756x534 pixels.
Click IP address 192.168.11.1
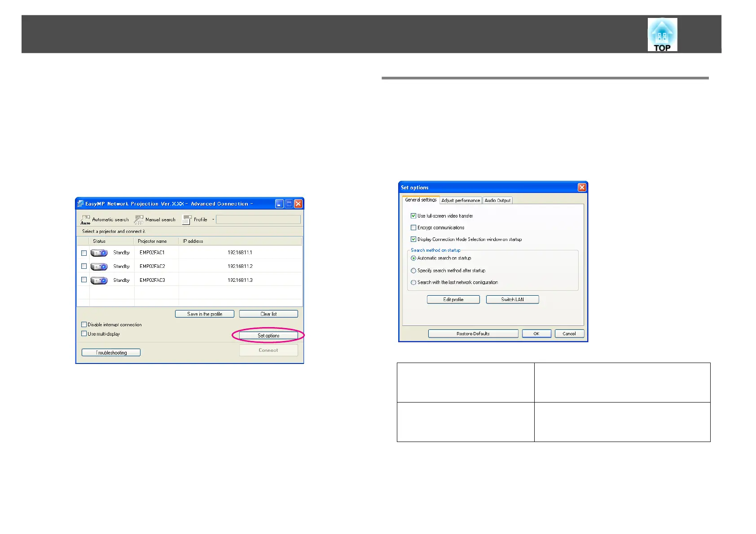pos(240,253)
